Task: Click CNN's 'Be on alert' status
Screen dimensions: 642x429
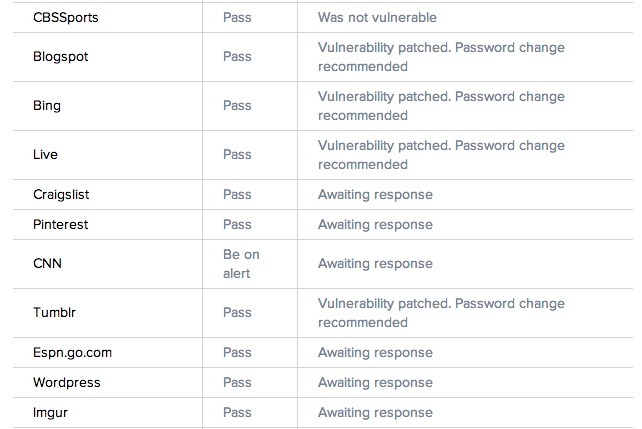Action: (x=241, y=264)
